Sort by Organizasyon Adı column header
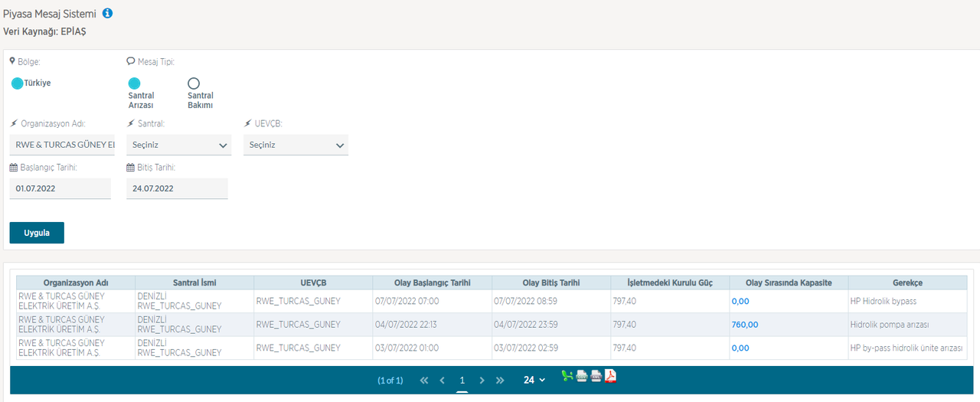 click(x=76, y=283)
